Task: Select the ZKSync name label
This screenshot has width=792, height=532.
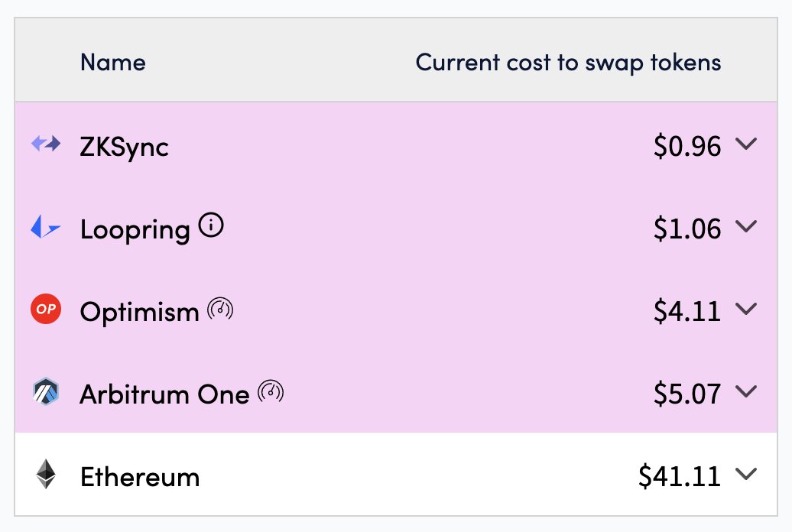Action: coord(125,148)
